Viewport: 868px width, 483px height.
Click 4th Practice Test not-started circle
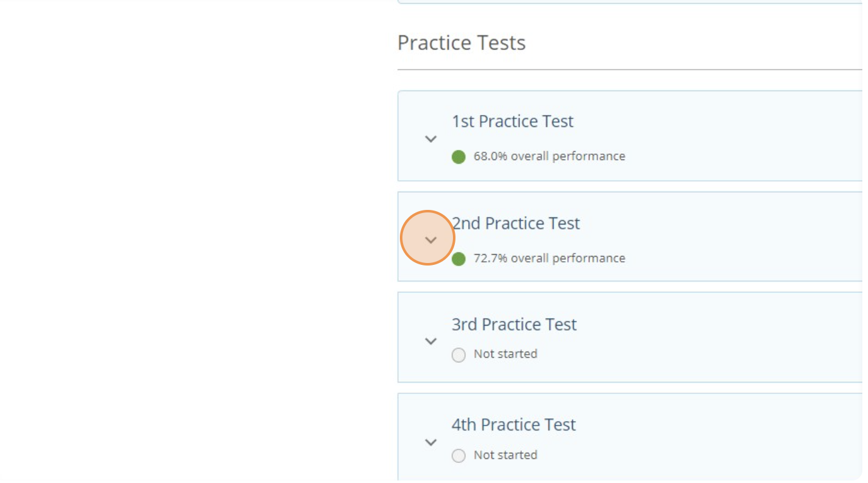tap(459, 456)
